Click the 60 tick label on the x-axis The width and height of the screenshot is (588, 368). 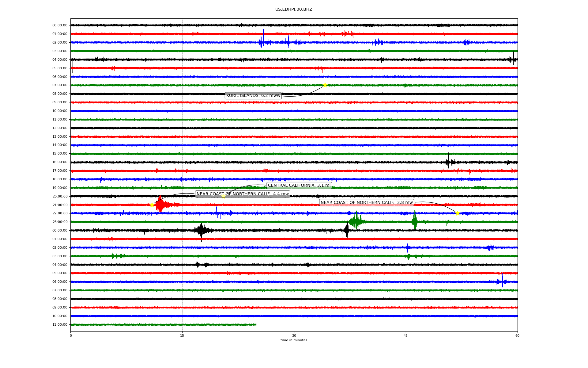point(517,335)
